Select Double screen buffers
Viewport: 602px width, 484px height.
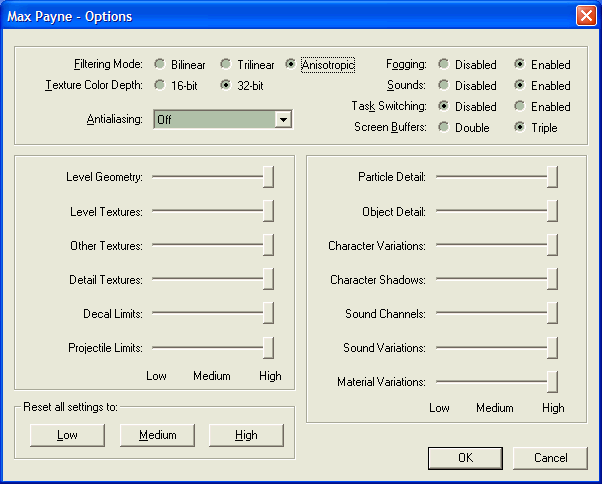(x=464, y=127)
